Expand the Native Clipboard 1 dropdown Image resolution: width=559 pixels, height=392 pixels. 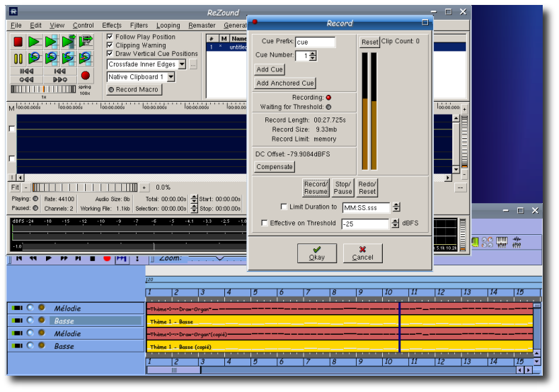coord(171,77)
